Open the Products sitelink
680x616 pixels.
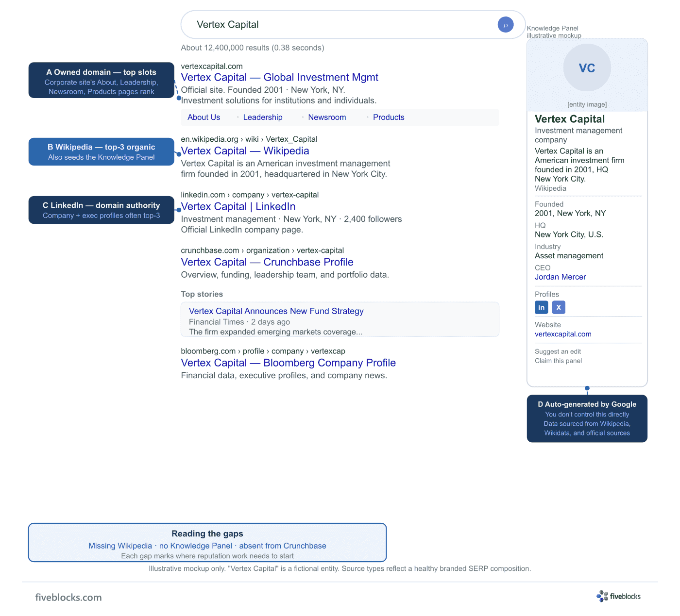point(389,117)
